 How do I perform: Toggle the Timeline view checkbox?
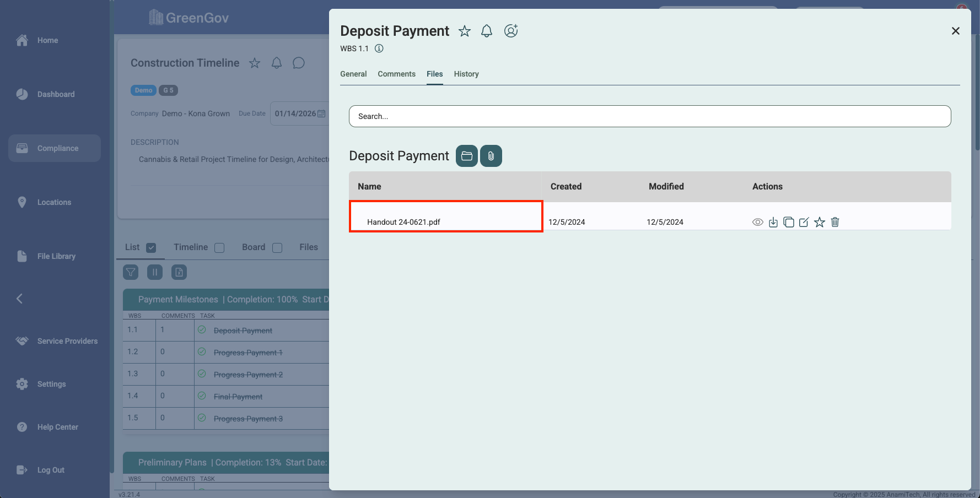pos(219,248)
